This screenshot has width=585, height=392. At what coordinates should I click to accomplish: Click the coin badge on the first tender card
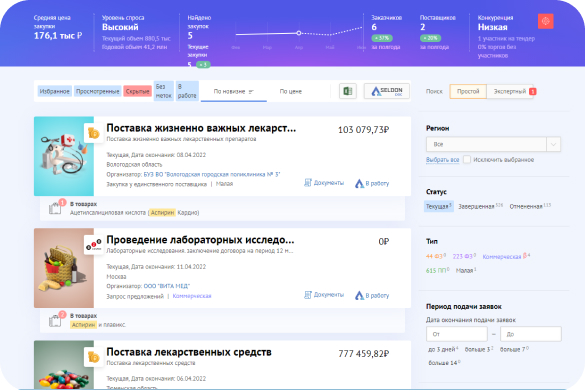coord(93,133)
